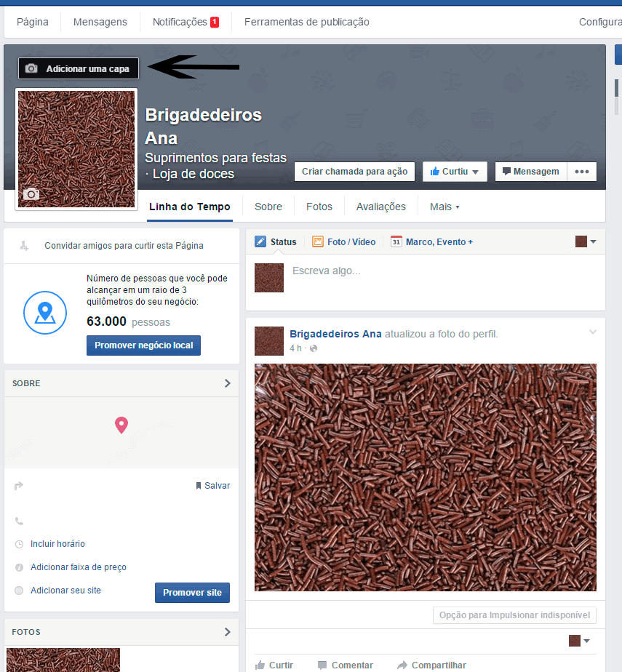Open the composer identity selector dropdown
This screenshot has width=622, height=672.
click(586, 241)
